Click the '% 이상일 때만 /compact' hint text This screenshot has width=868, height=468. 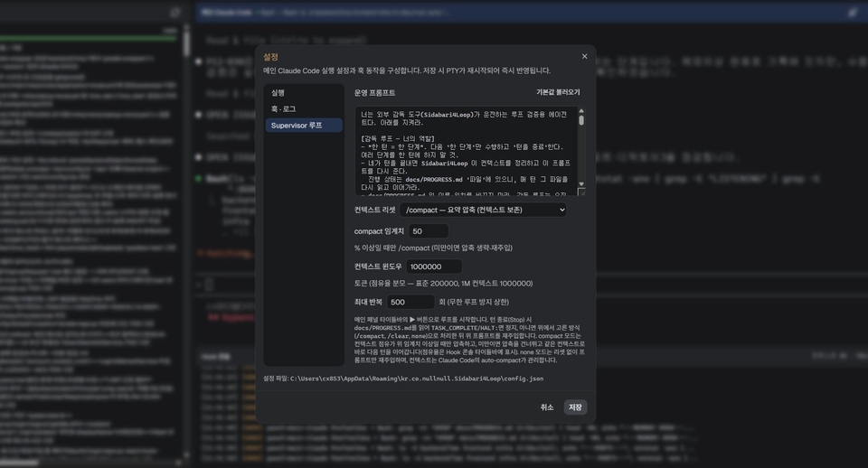pos(433,248)
